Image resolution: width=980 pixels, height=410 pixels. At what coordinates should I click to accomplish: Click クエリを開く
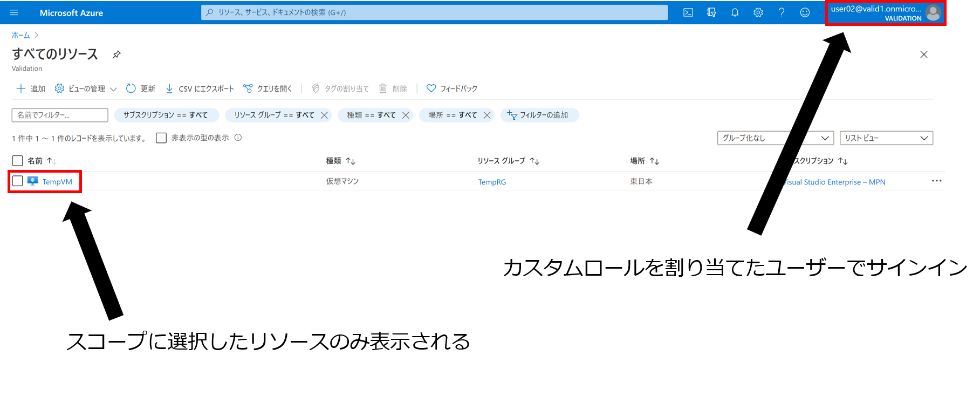[x=268, y=88]
